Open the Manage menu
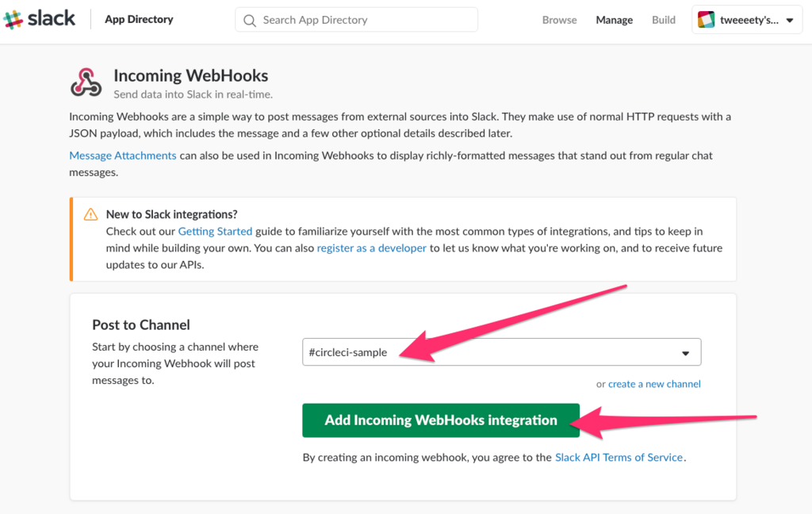Viewport: 812px width, 514px height. tap(614, 20)
